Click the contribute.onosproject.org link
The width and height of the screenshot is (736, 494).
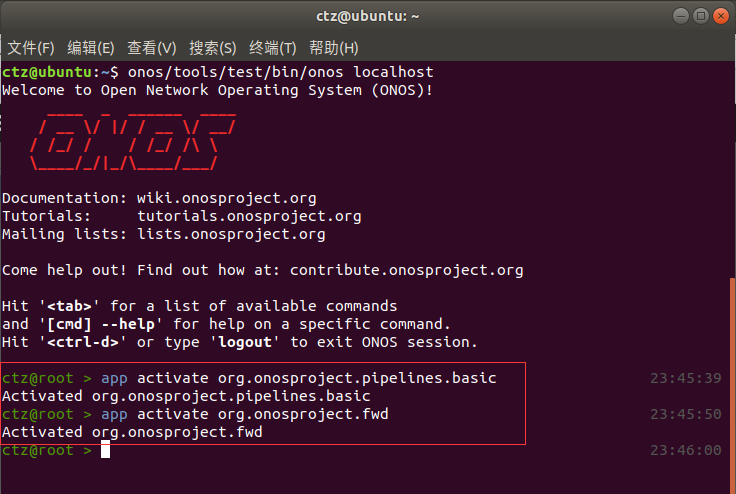click(406, 270)
